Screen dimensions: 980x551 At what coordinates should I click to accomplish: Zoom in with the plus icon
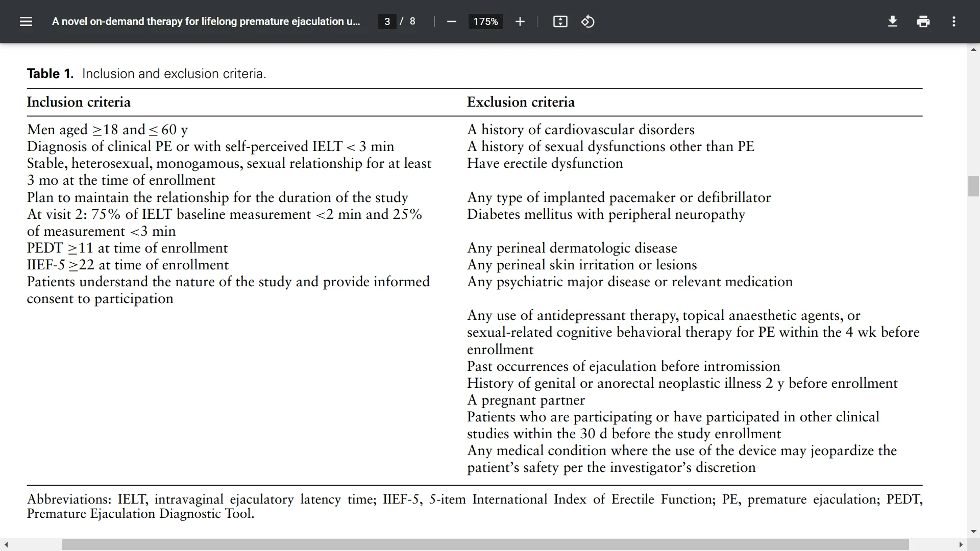[x=520, y=21]
